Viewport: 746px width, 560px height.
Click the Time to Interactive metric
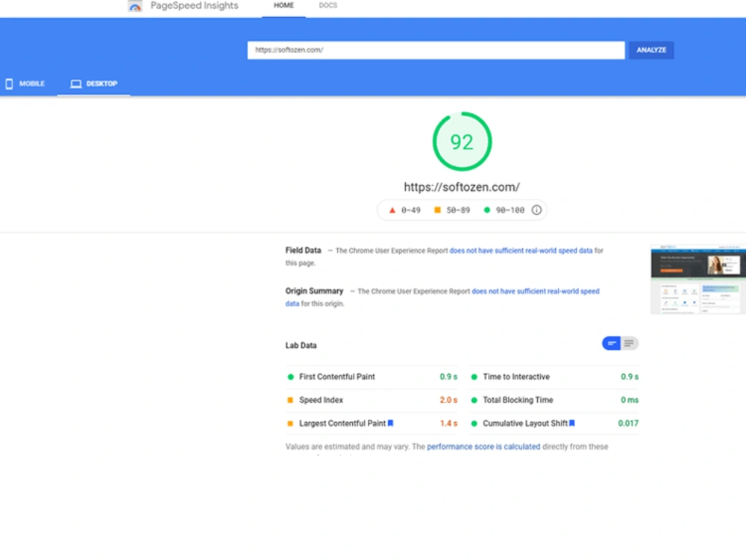[x=554, y=377]
